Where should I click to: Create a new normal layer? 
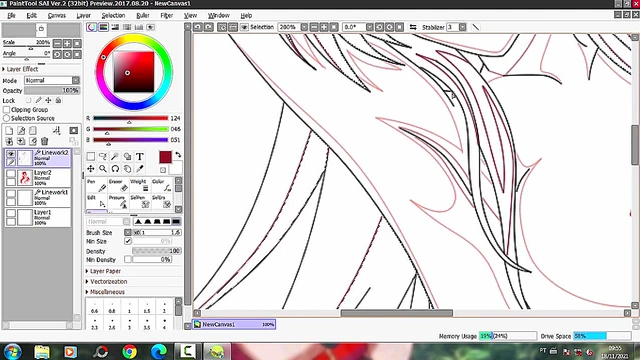coord(9,131)
